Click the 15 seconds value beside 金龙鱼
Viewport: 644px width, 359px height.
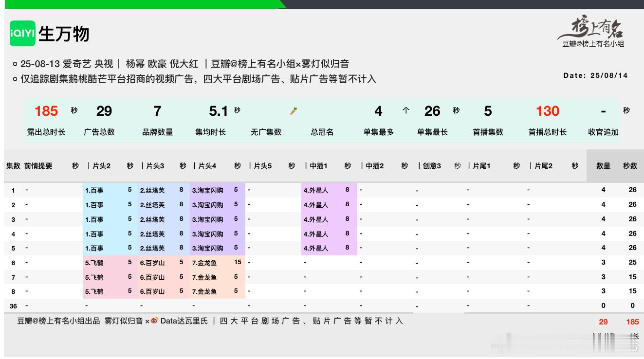pyautogui.click(x=238, y=262)
